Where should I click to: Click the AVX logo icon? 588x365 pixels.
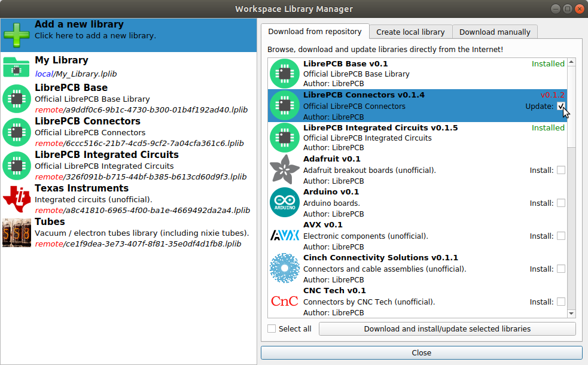coord(284,236)
